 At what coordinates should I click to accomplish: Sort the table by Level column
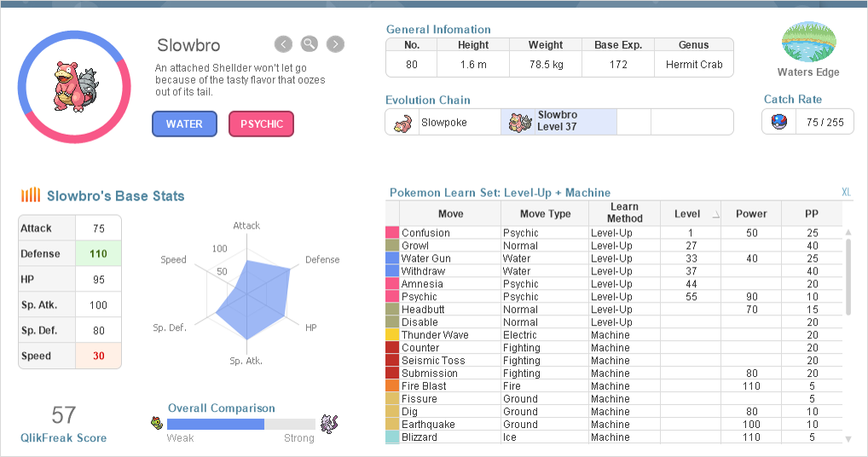pos(688,214)
